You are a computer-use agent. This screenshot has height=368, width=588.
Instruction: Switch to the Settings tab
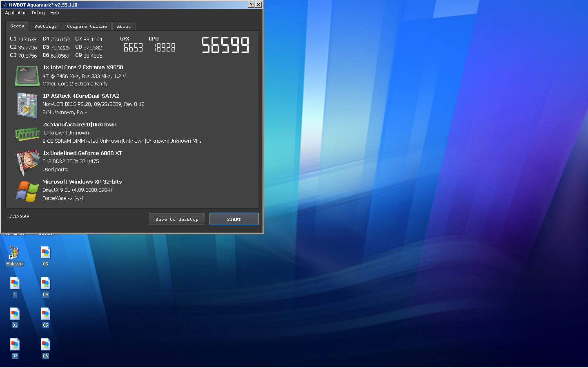[x=46, y=27]
